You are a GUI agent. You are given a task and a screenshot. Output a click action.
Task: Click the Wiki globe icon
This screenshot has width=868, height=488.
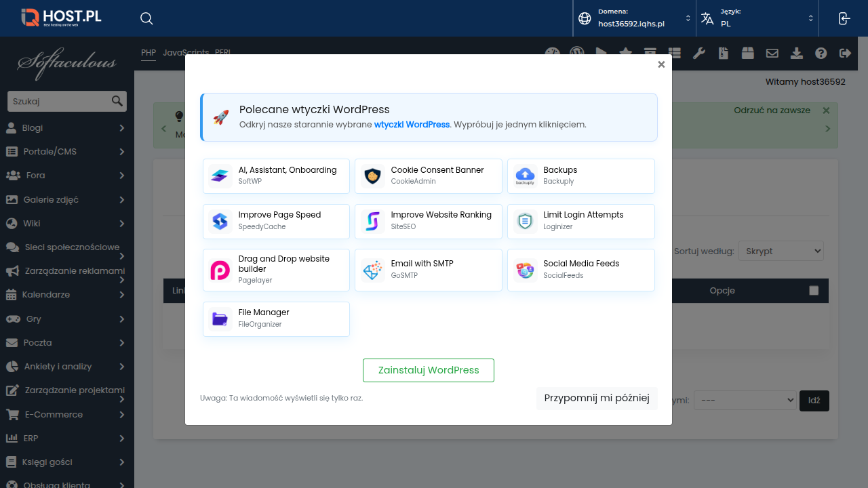tap(11, 223)
